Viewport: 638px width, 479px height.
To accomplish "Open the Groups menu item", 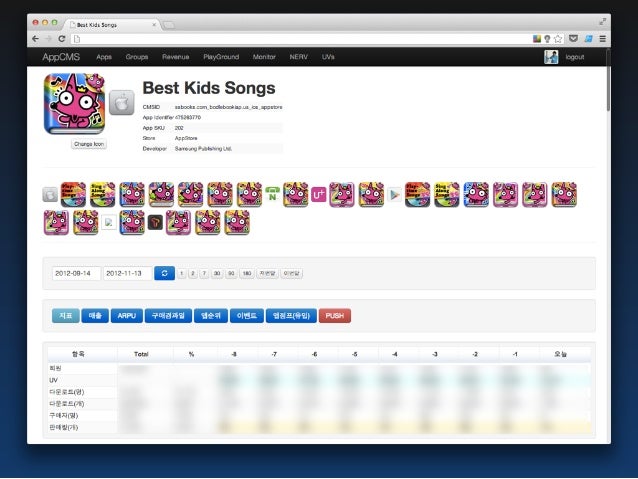I will pos(137,57).
